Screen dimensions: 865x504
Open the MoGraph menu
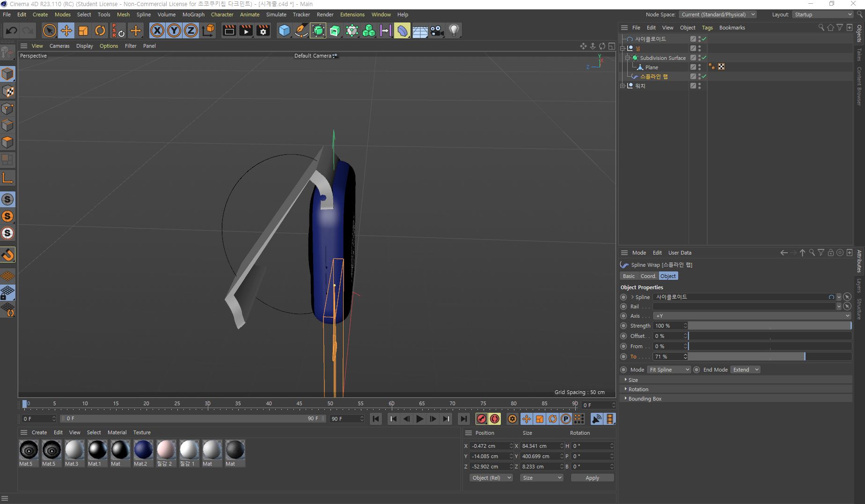tap(193, 15)
